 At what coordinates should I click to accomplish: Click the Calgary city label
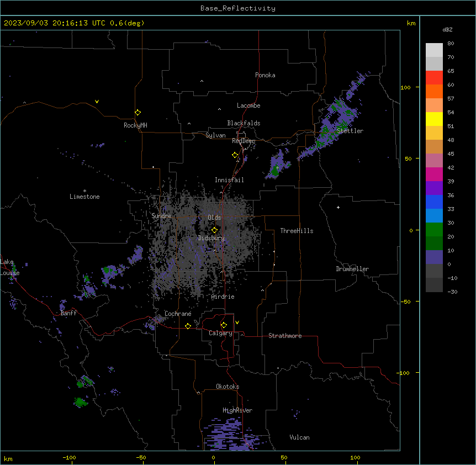tap(220, 333)
